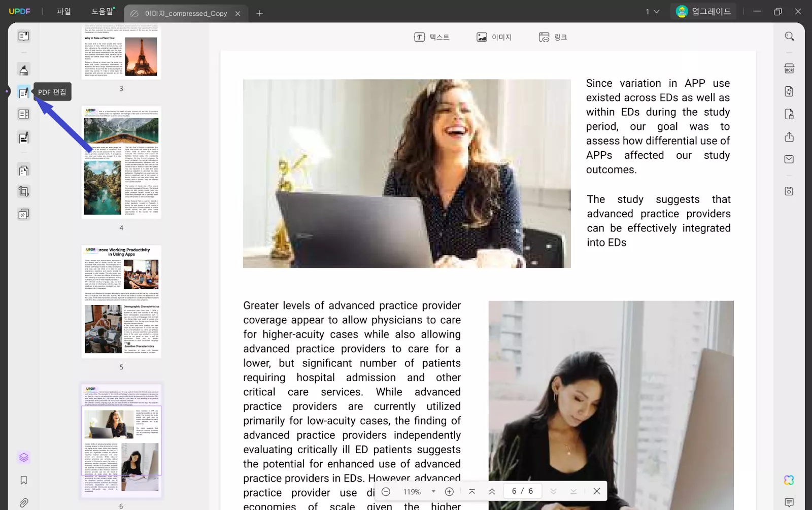Image resolution: width=812 pixels, height=510 pixels.
Task: Select the crop pages tool icon
Action: click(x=24, y=191)
